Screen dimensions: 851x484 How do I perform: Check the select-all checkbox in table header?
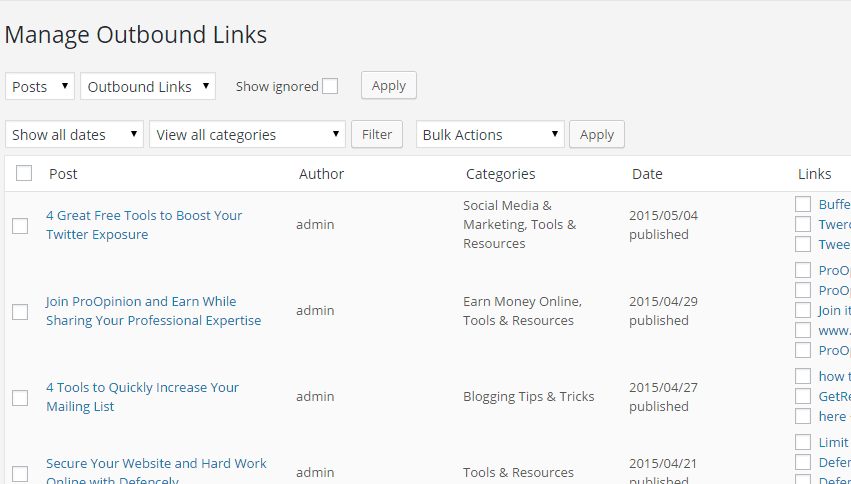pyautogui.click(x=24, y=173)
